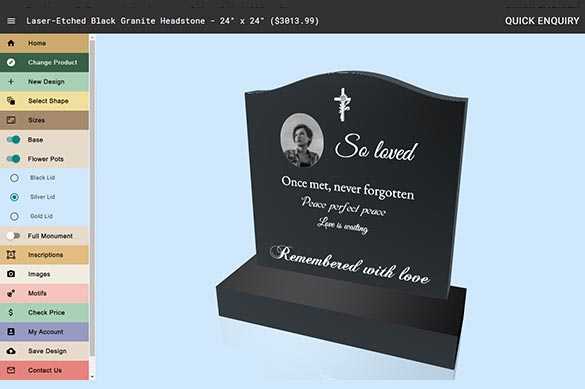
Task: Click the Select Shape shapes icon
Action: pos(11,101)
